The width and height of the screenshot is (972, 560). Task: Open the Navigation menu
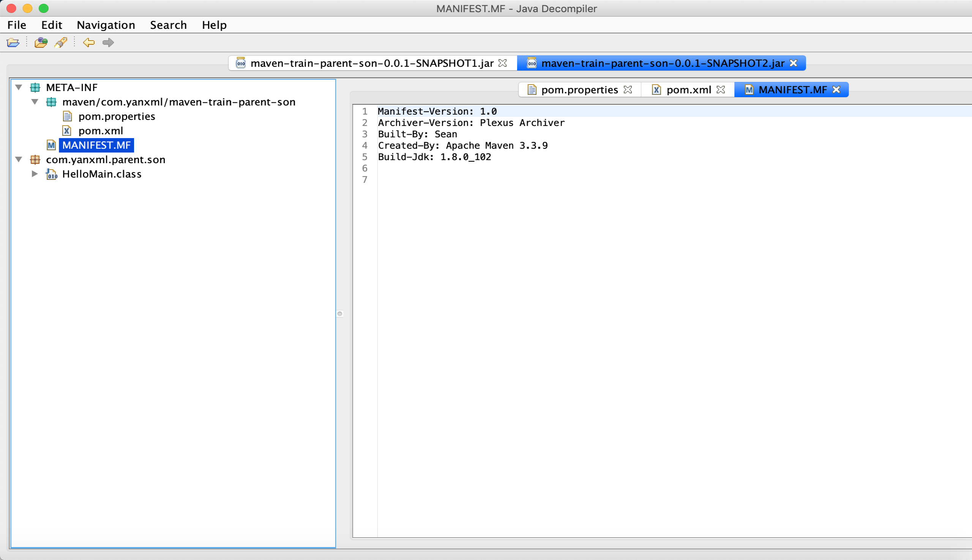pos(106,25)
